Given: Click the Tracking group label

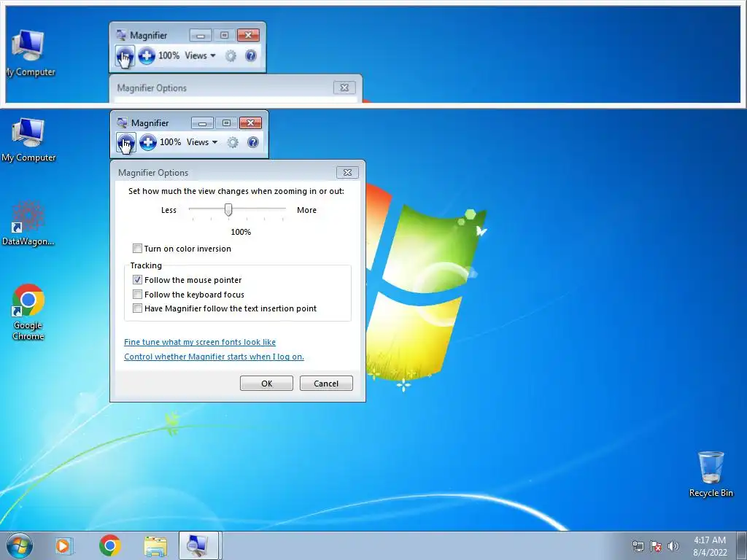Looking at the screenshot, I should (x=146, y=265).
